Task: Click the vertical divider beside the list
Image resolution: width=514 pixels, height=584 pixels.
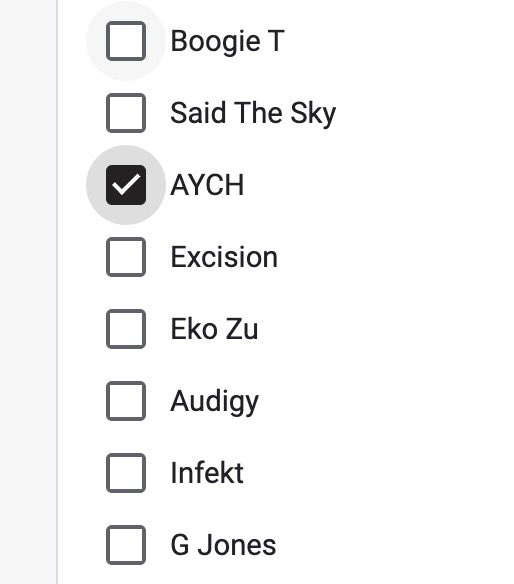Action: [x=57, y=292]
